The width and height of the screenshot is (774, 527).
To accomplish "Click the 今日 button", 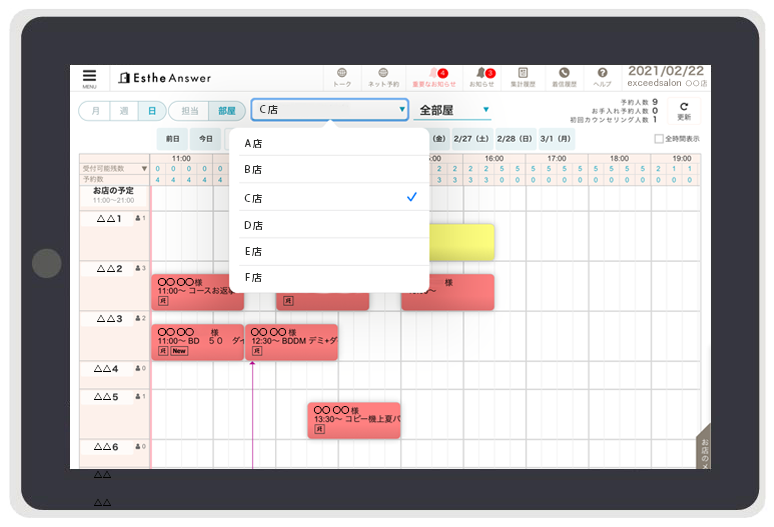I will (x=205, y=139).
